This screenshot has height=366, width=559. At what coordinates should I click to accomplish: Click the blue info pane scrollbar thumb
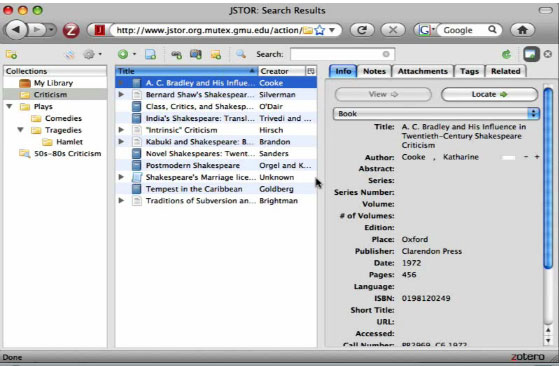coord(548,178)
